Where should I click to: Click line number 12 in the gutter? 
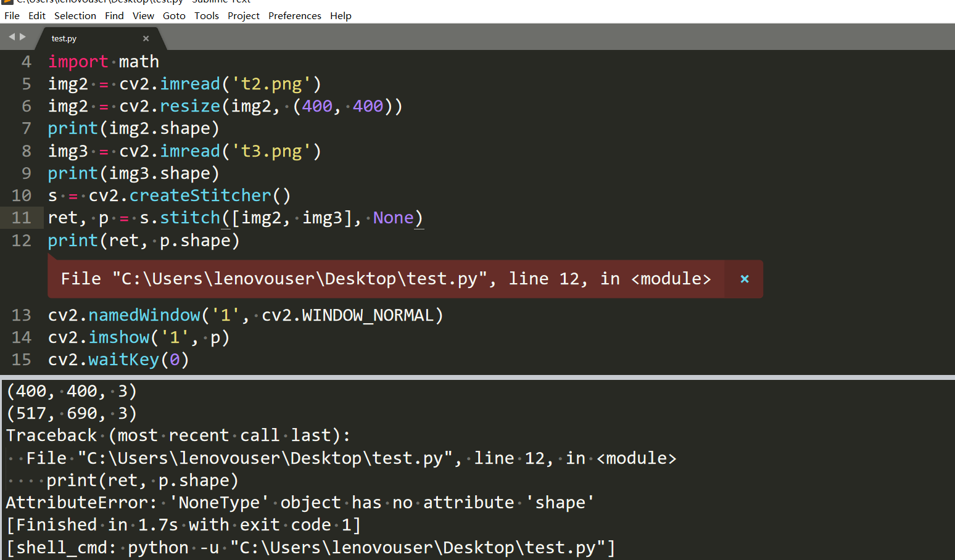point(21,241)
